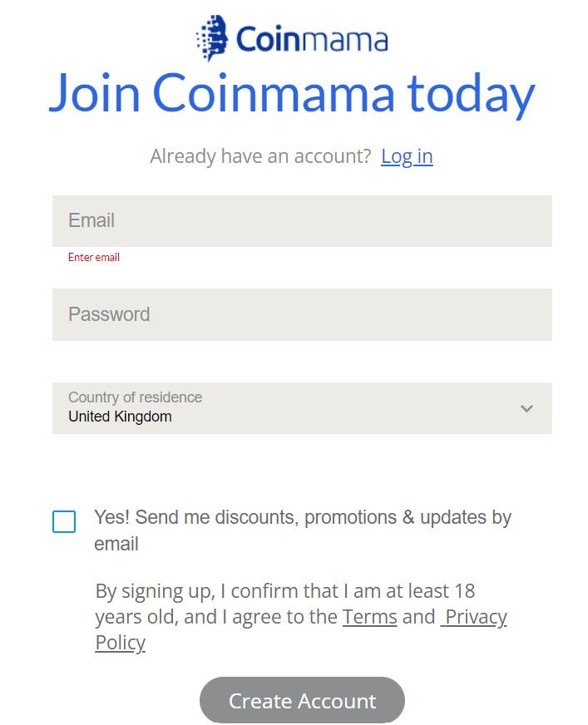Open the Log in link
The width and height of the screenshot is (588, 725).
point(407,156)
